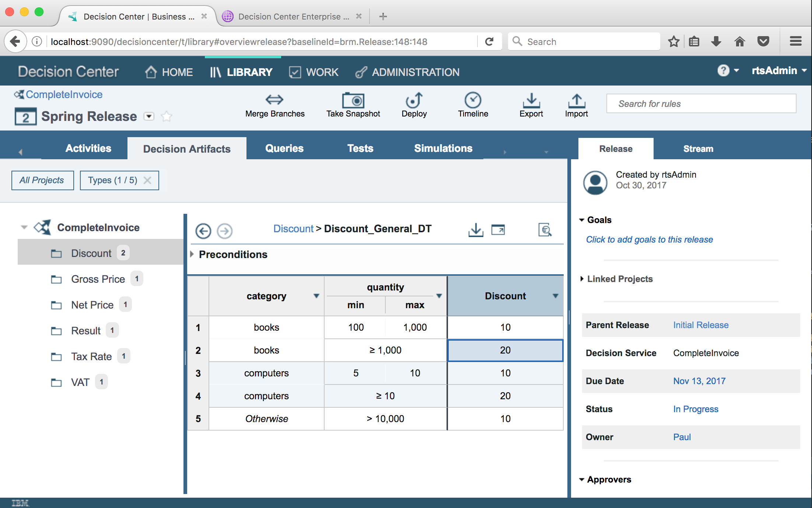This screenshot has height=508, width=812.
Task: Open decision table in new window
Action: click(x=498, y=230)
